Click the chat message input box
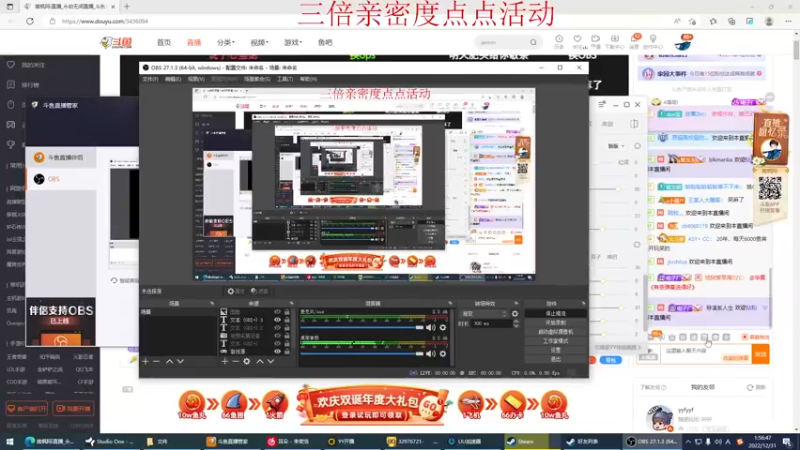The width and height of the screenshot is (800, 450). (706, 354)
